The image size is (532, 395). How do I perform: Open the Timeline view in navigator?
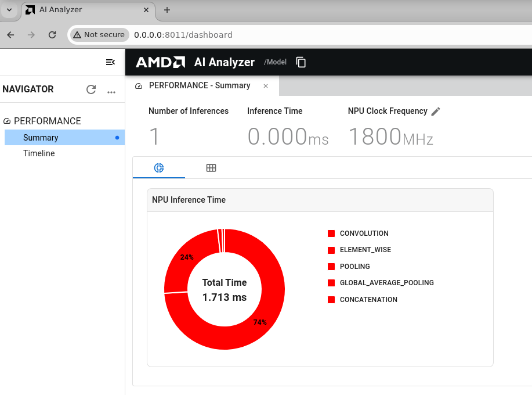(39, 153)
